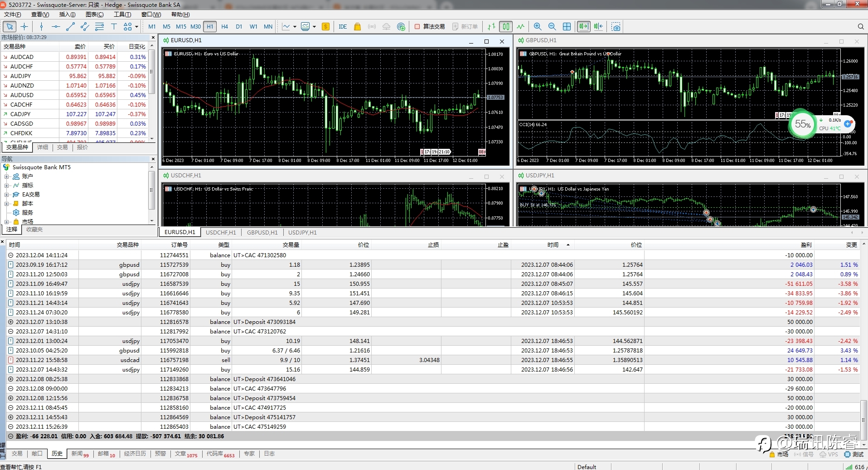Choose the horizontal line drawing tool
Image resolution: width=868 pixels, height=470 pixels.
click(x=56, y=27)
